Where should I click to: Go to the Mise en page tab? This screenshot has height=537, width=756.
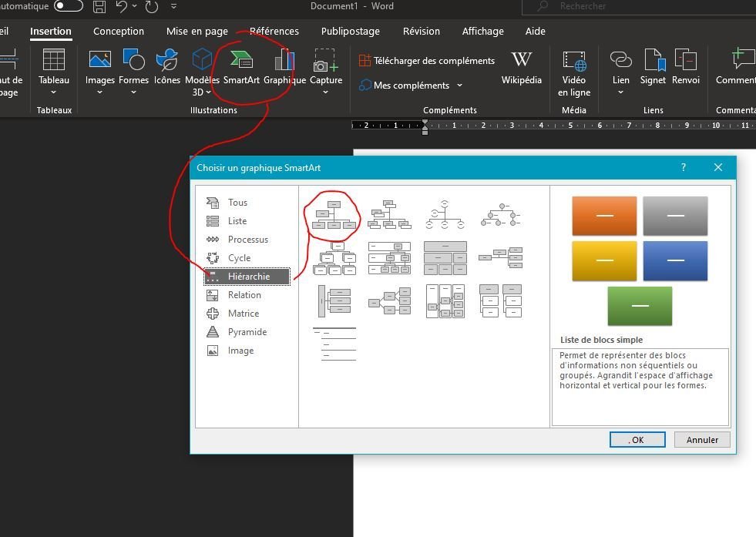click(197, 32)
